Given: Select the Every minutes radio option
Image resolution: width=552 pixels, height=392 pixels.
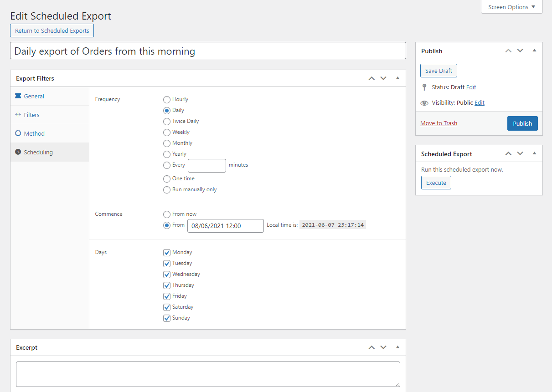Looking at the screenshot, I should (x=167, y=165).
